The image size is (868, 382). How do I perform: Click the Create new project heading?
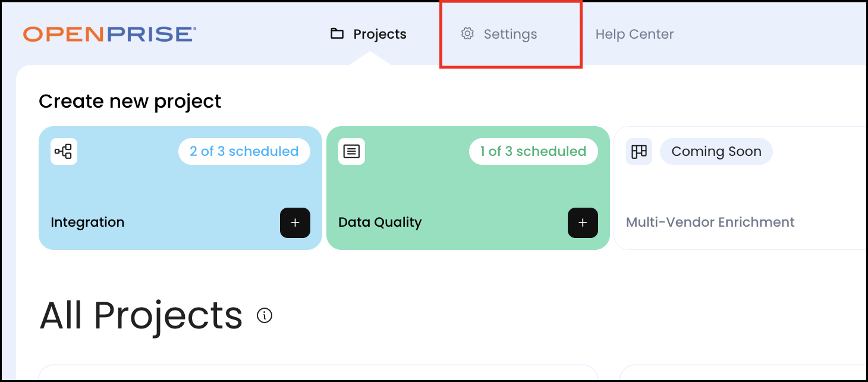click(x=130, y=101)
